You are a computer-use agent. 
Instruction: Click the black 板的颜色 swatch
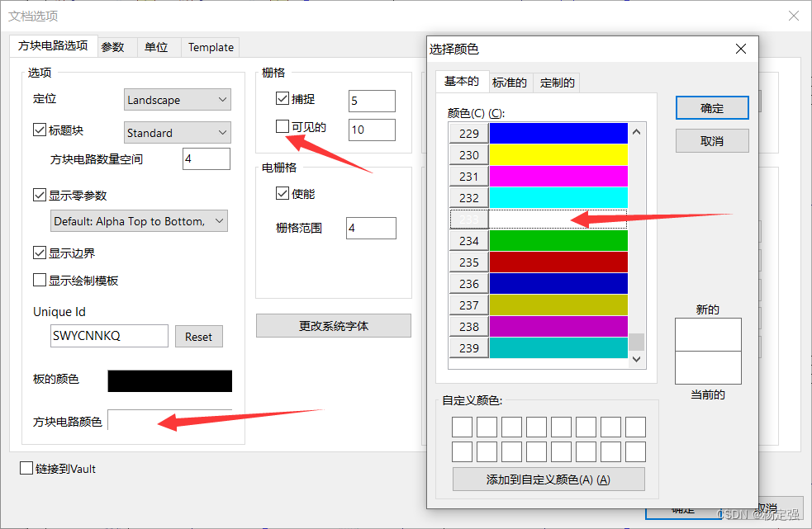[169, 380]
